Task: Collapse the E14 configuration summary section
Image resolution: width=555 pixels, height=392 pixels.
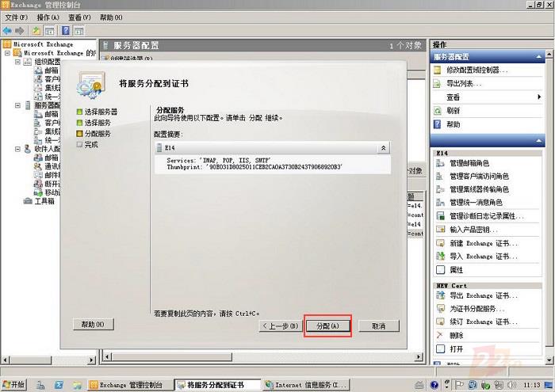Action: coord(383,148)
